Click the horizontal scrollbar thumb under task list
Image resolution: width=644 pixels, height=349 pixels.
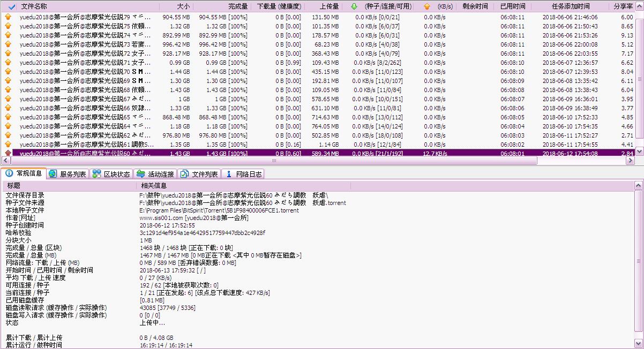tap(274, 161)
